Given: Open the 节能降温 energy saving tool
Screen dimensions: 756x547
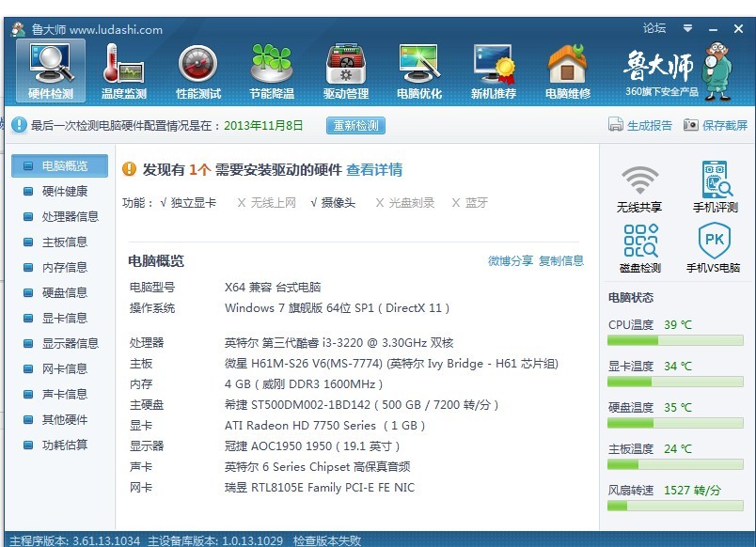Looking at the screenshot, I should pyautogui.click(x=272, y=70).
